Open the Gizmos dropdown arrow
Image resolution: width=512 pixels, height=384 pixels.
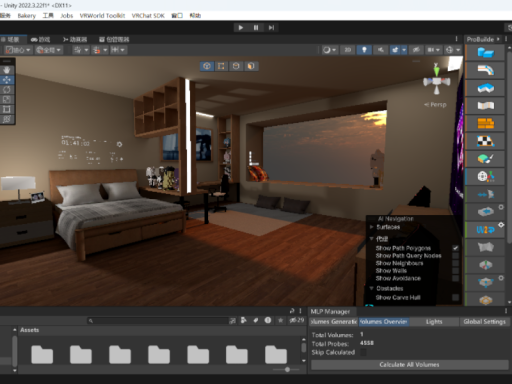[458, 50]
